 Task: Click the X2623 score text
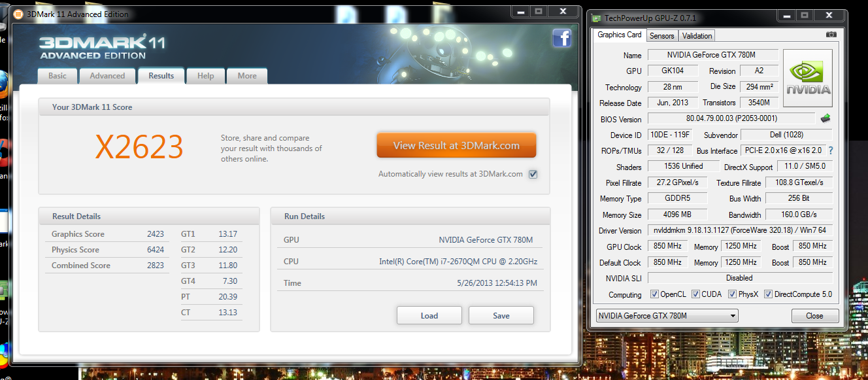(139, 147)
